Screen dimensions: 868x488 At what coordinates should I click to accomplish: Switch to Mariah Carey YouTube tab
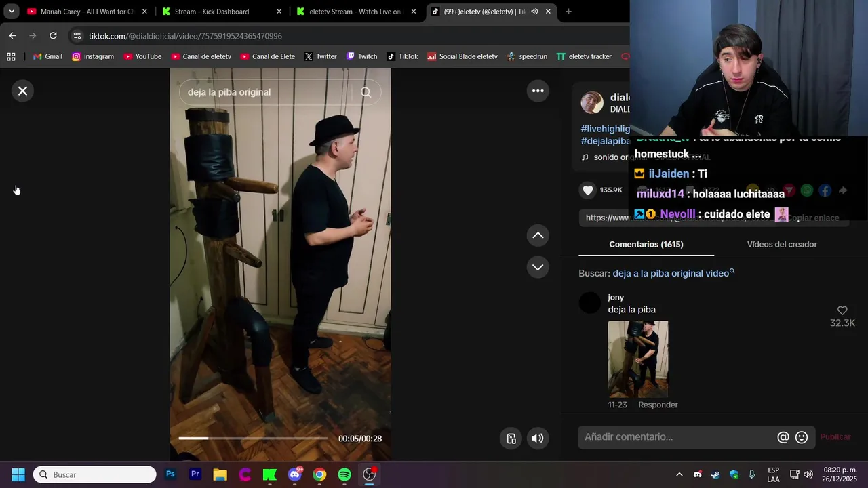(x=87, y=12)
